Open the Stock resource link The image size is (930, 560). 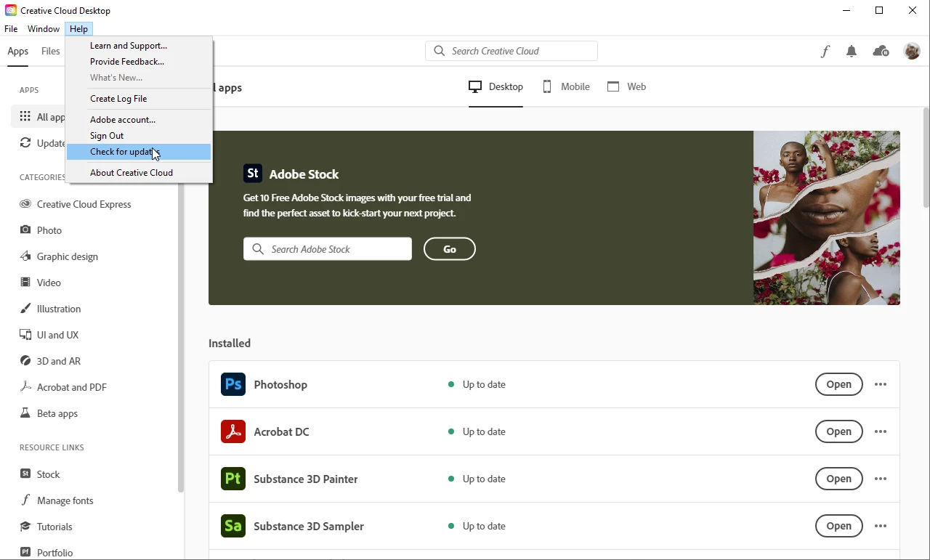40,474
